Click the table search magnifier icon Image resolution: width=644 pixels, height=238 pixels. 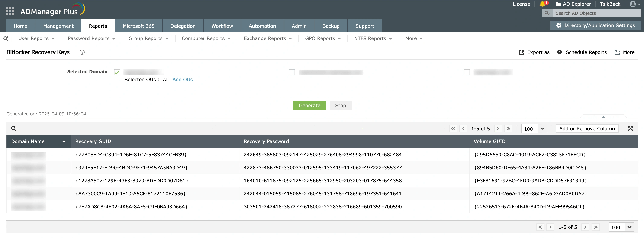pos(14,129)
